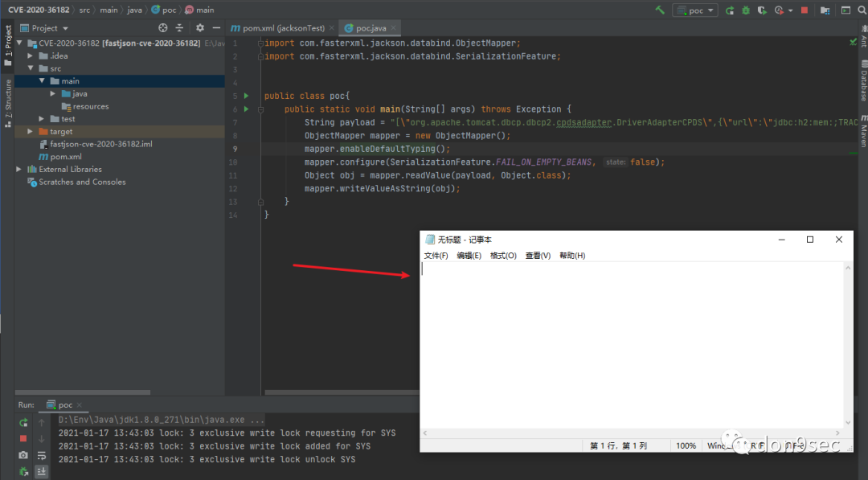
Task: Click in the Notepad text area
Action: [633, 344]
